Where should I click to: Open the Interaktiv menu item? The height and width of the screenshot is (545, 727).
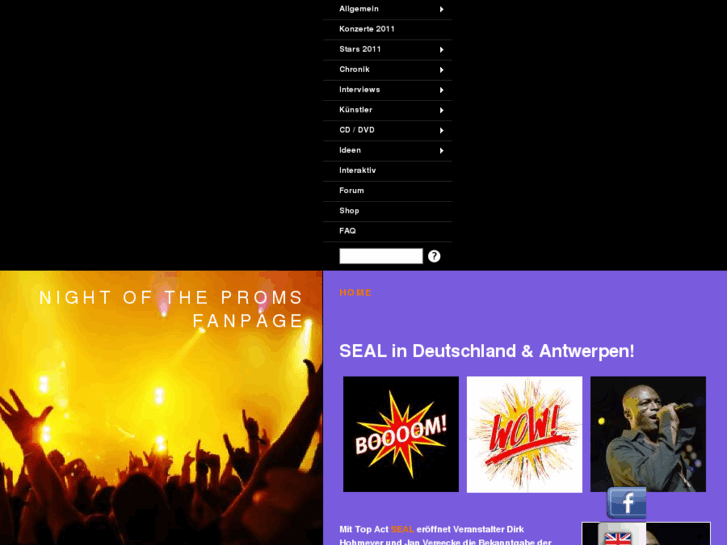pos(388,171)
